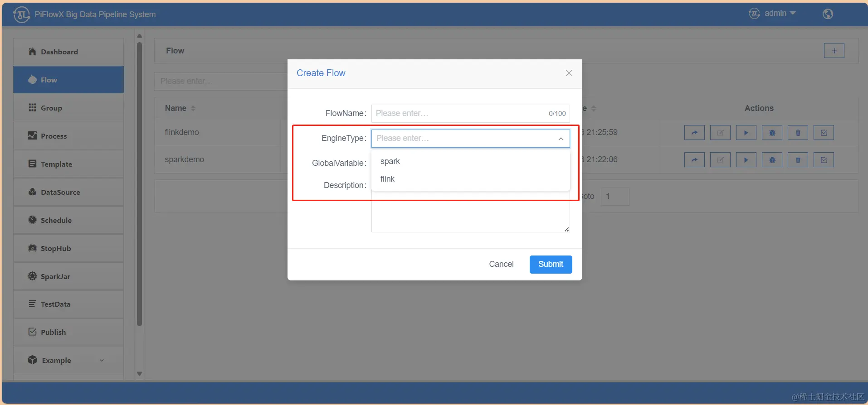Expand the Example sidebar menu
This screenshot has width=868, height=405.
(x=68, y=360)
